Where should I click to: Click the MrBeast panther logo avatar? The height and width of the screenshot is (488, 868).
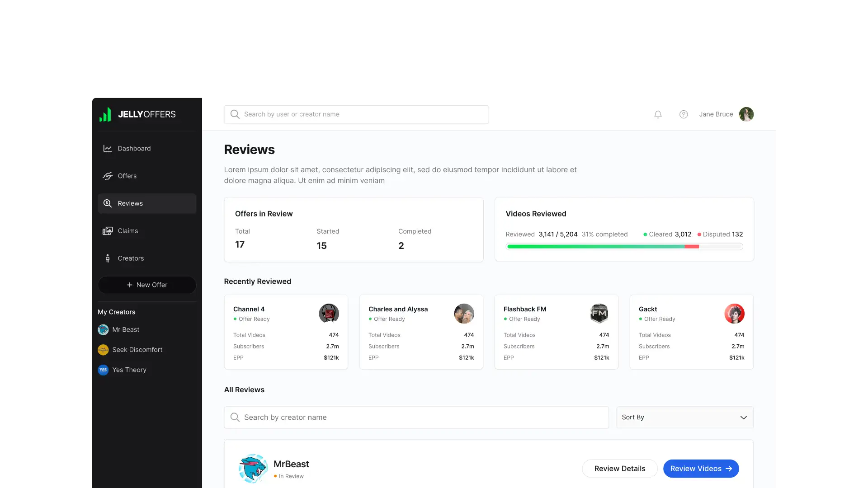point(253,469)
